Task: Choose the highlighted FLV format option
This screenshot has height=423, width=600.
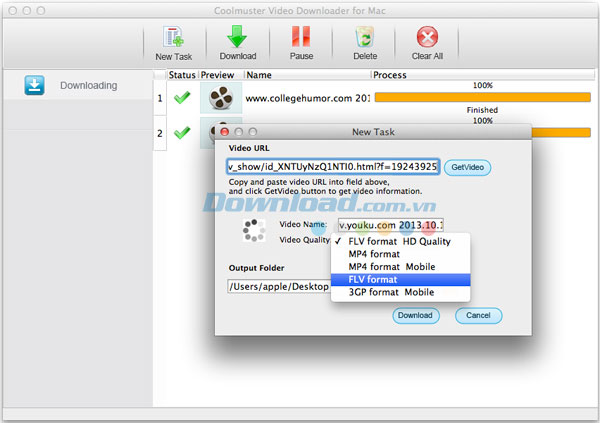Action: (x=400, y=279)
